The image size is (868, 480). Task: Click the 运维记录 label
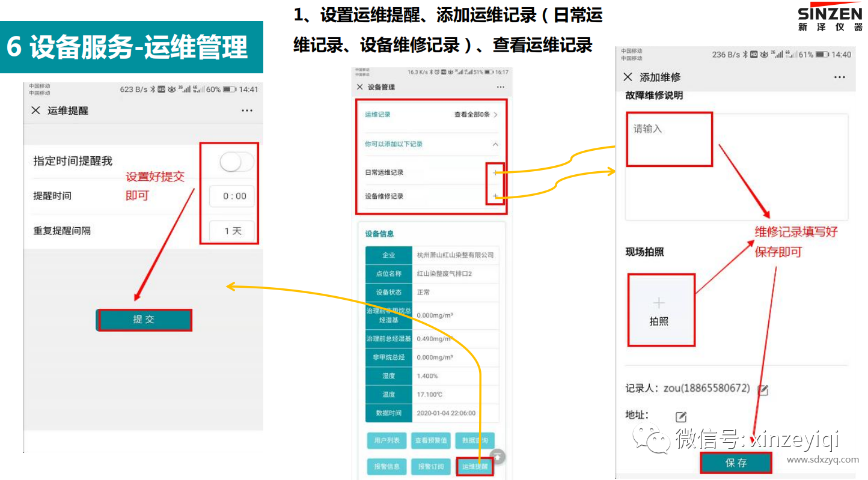(x=377, y=114)
